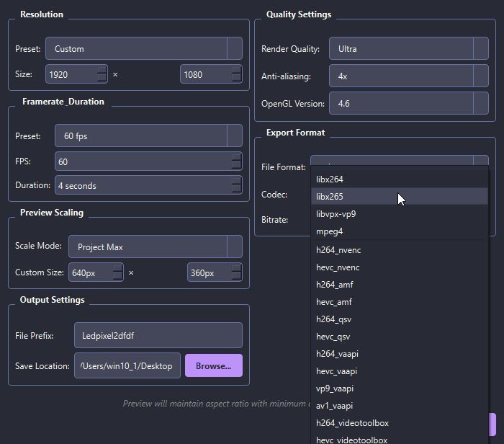Increase Duration with up arrow
This screenshot has height=444, width=504.
(237, 181)
